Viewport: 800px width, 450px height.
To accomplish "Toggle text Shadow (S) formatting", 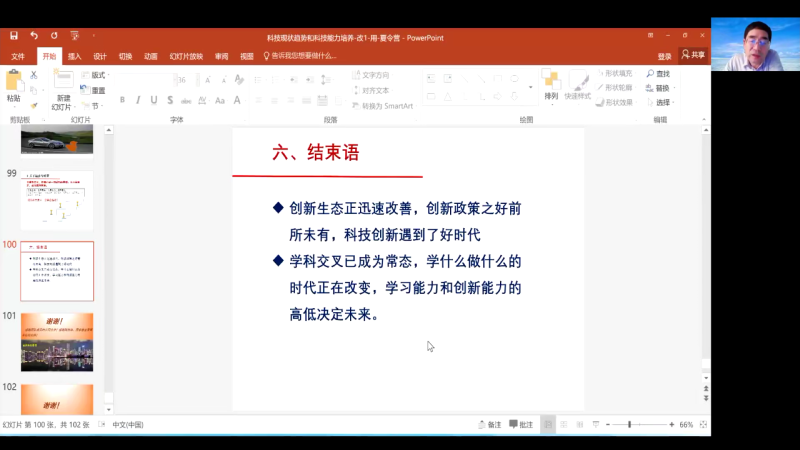I will (170, 101).
